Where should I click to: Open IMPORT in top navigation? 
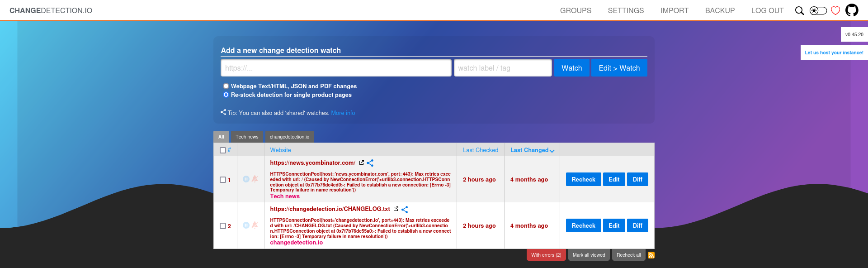click(x=675, y=10)
